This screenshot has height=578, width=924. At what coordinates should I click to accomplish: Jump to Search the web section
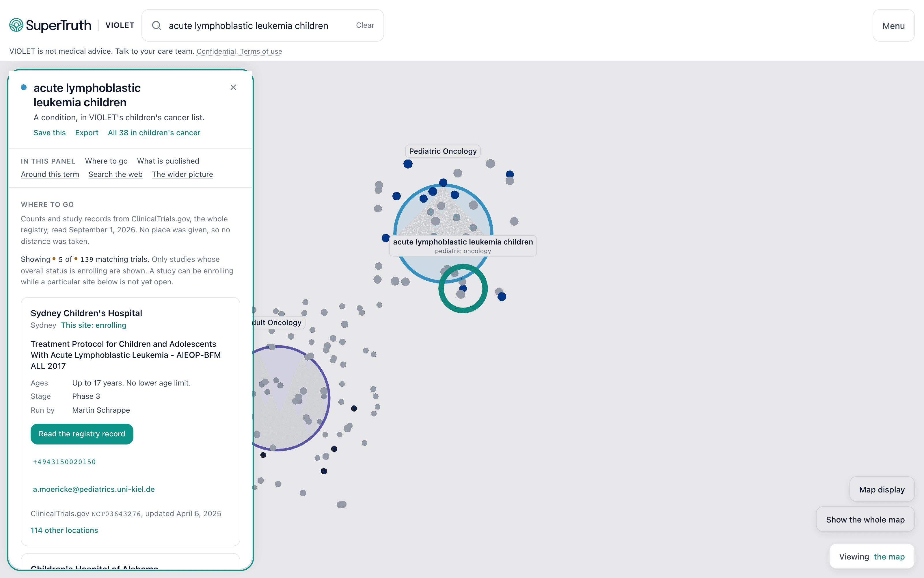pyautogui.click(x=116, y=174)
